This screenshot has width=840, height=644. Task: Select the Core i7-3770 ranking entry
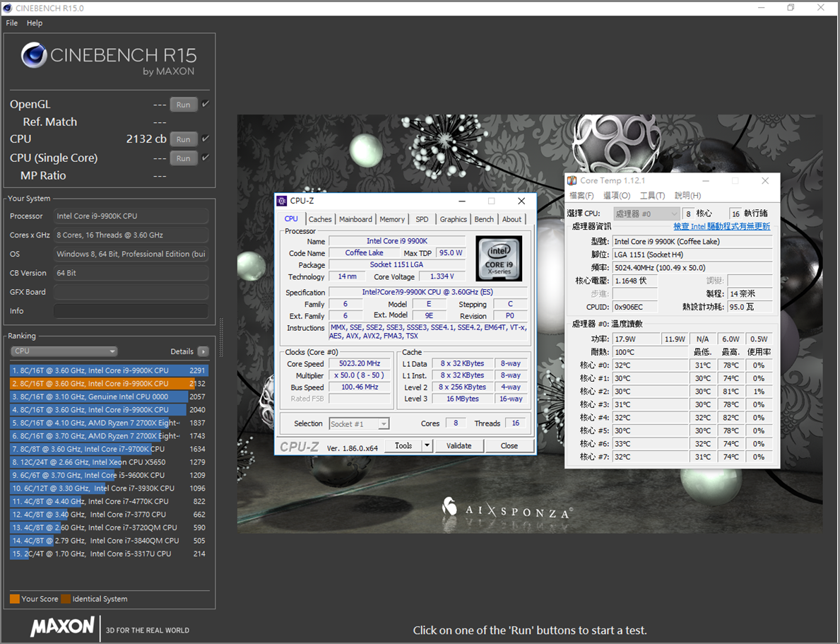[x=109, y=515]
